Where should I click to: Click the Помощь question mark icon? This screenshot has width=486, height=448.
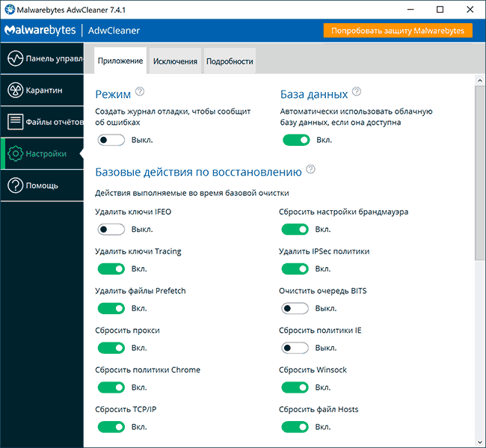coord(15,185)
